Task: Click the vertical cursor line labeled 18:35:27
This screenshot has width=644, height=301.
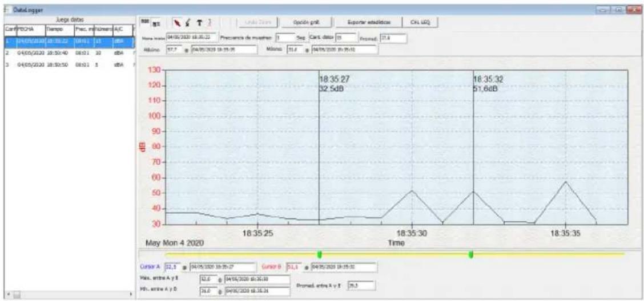Action: (x=319, y=147)
